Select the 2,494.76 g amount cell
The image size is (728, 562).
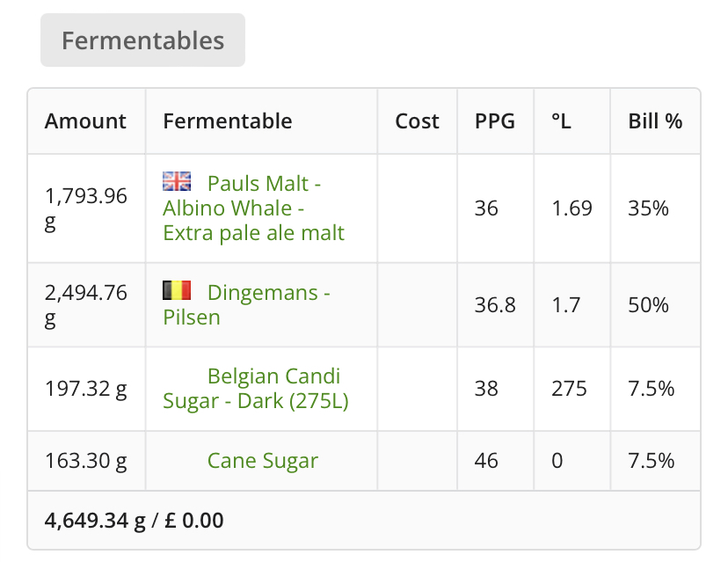[86, 305]
